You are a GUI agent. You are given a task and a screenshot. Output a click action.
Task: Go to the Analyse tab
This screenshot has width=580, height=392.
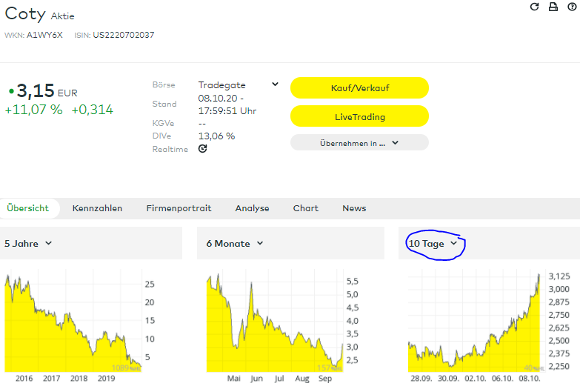click(252, 208)
